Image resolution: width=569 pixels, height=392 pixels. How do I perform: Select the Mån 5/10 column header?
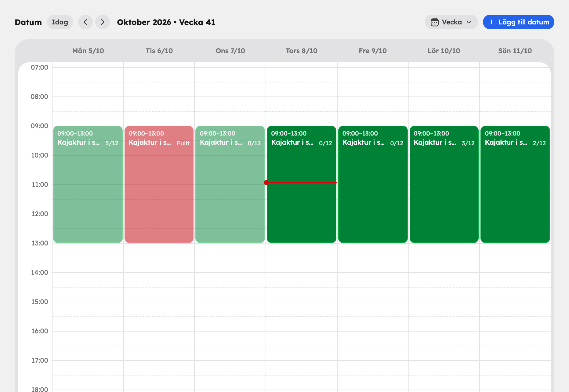point(88,51)
